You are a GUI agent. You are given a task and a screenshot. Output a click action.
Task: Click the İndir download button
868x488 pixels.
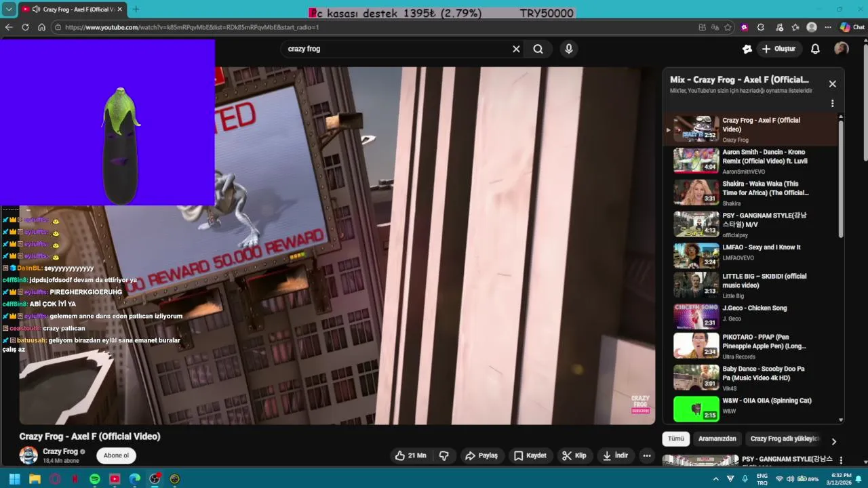coord(616,455)
